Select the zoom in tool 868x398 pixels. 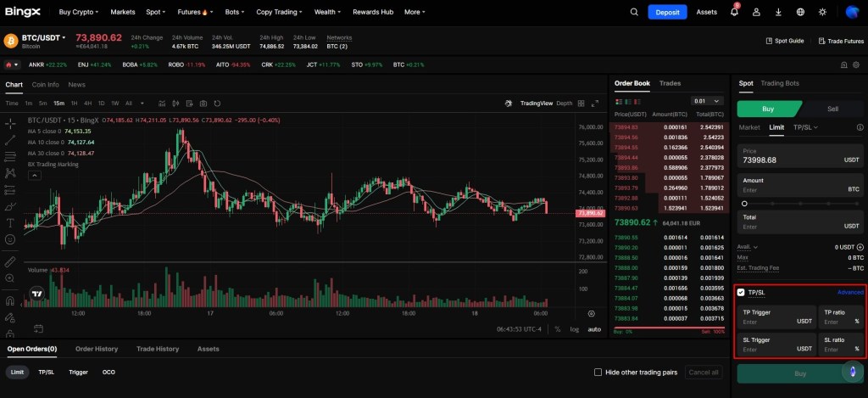coord(10,278)
